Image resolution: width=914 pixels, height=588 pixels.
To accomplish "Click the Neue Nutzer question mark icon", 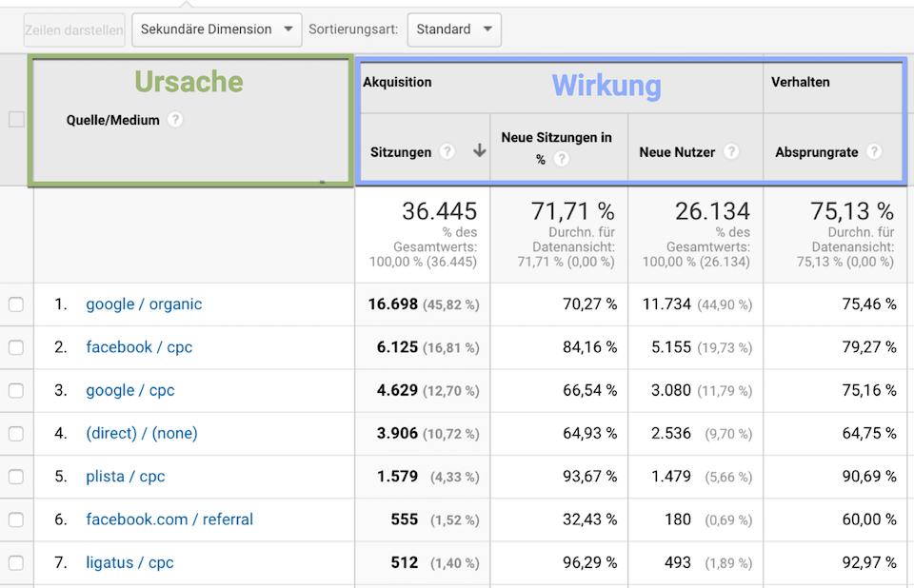I will tap(730, 150).
